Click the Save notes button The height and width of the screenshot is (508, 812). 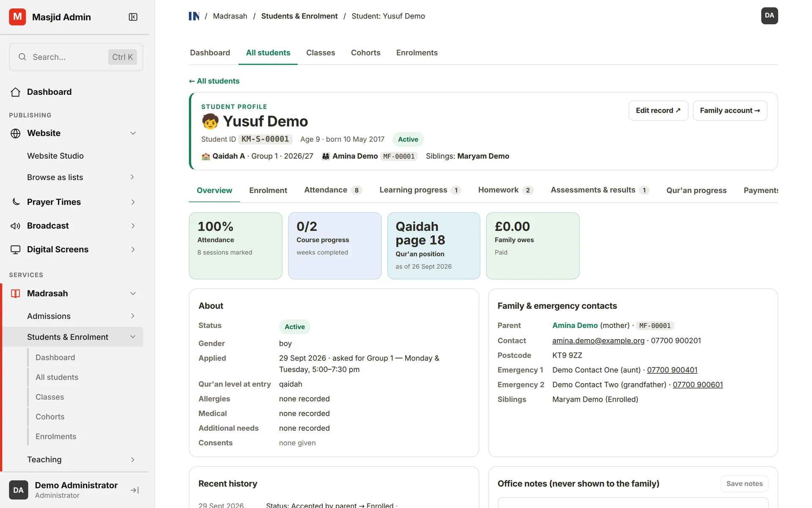pyautogui.click(x=744, y=483)
